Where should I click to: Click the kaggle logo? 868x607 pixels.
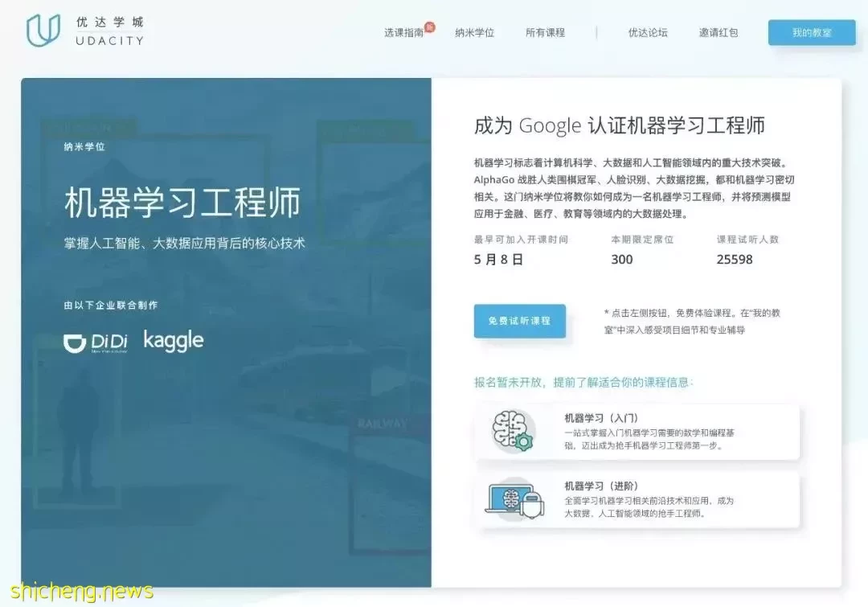[x=174, y=340]
